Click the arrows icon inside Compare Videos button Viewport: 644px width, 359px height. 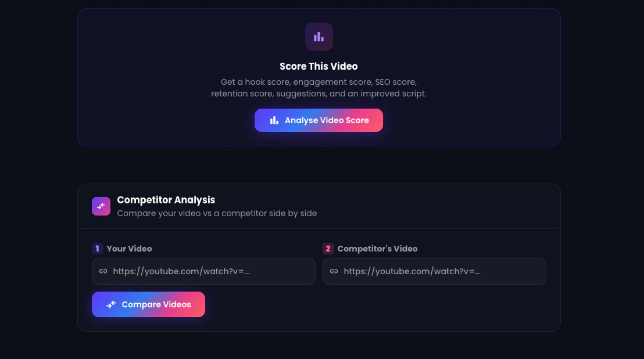click(111, 304)
